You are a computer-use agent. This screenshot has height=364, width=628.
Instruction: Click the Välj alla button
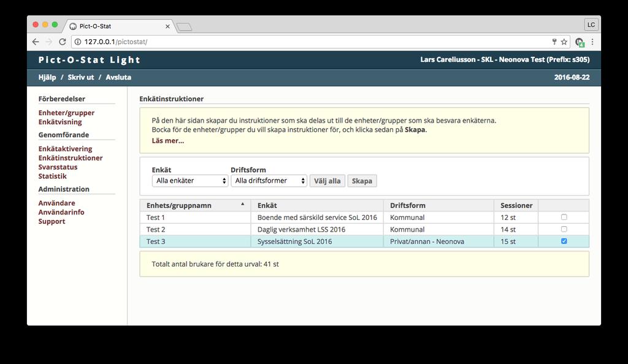click(327, 181)
